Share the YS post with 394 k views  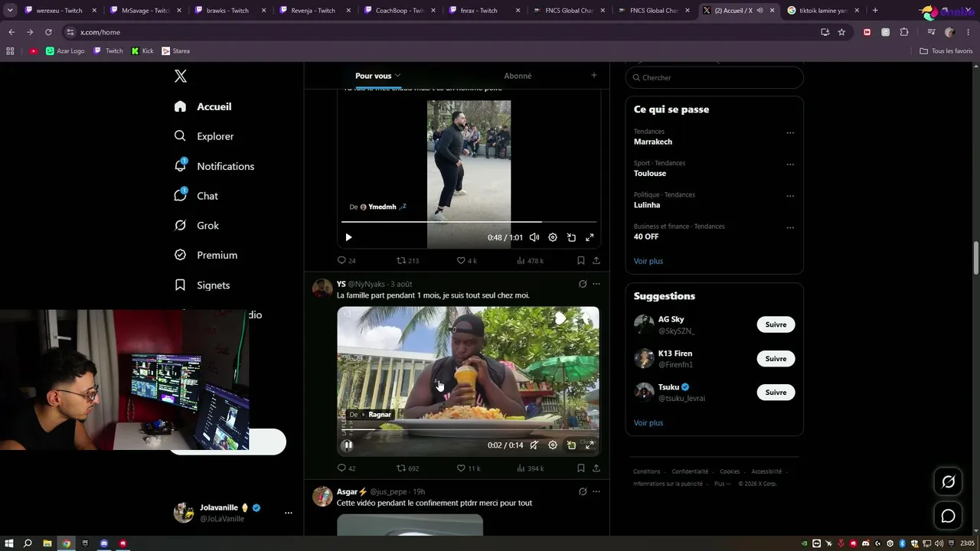coord(596,468)
